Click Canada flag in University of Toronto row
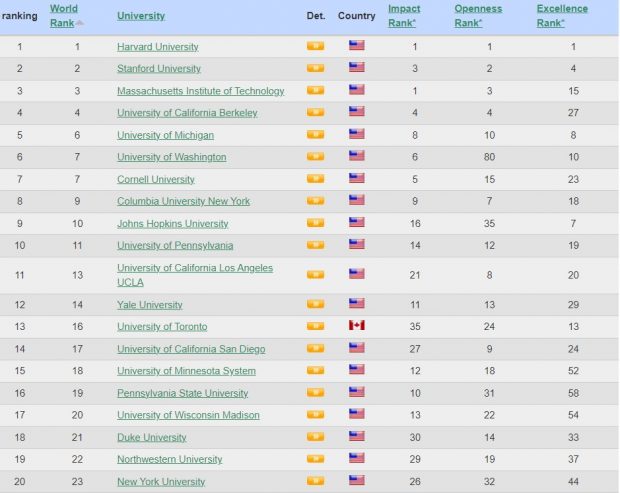This screenshot has height=493, width=620. [356, 325]
